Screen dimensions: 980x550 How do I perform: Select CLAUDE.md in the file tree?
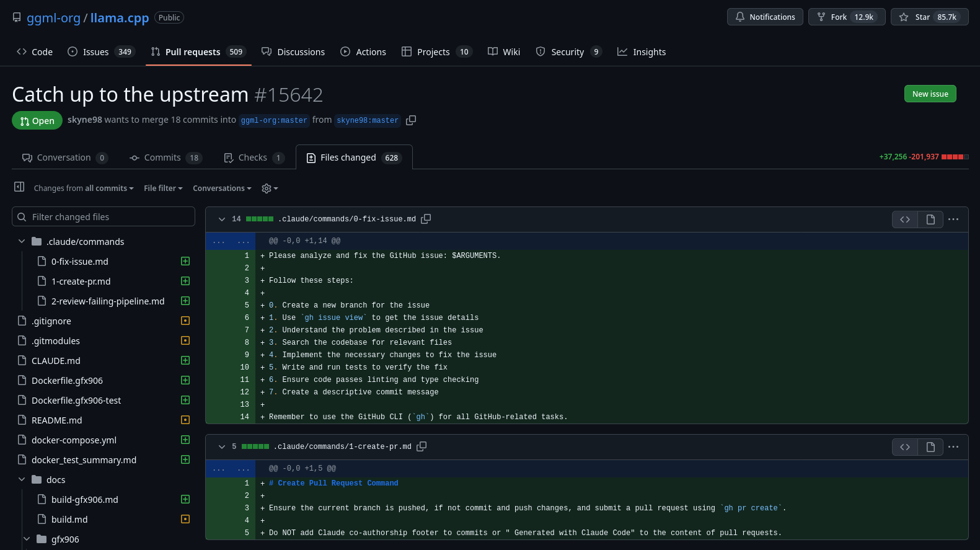pos(56,361)
